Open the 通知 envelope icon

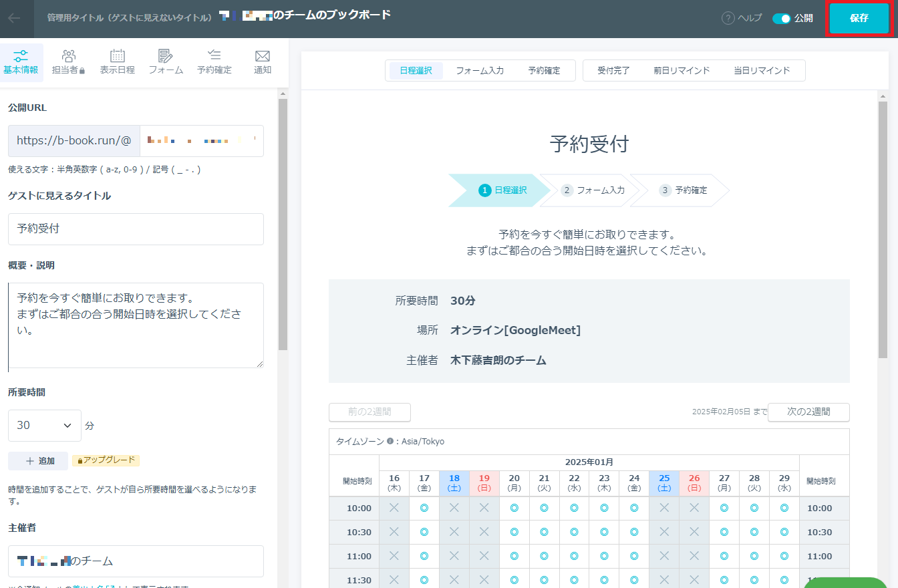pos(263,56)
